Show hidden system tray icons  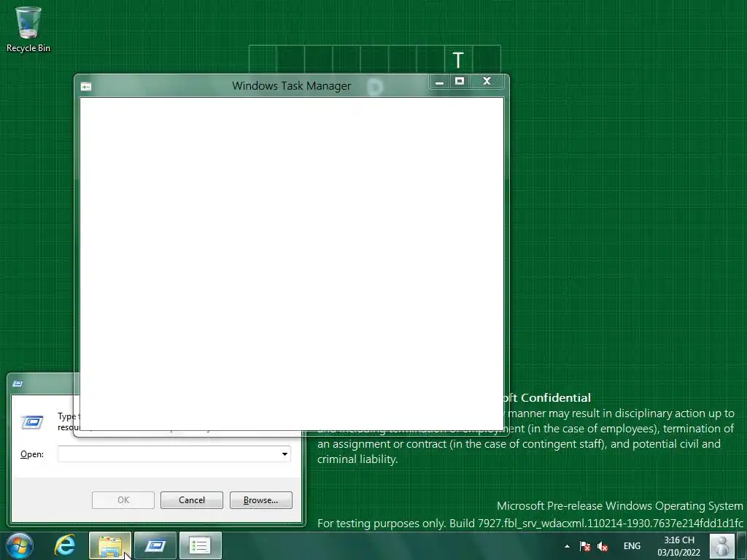(567, 546)
